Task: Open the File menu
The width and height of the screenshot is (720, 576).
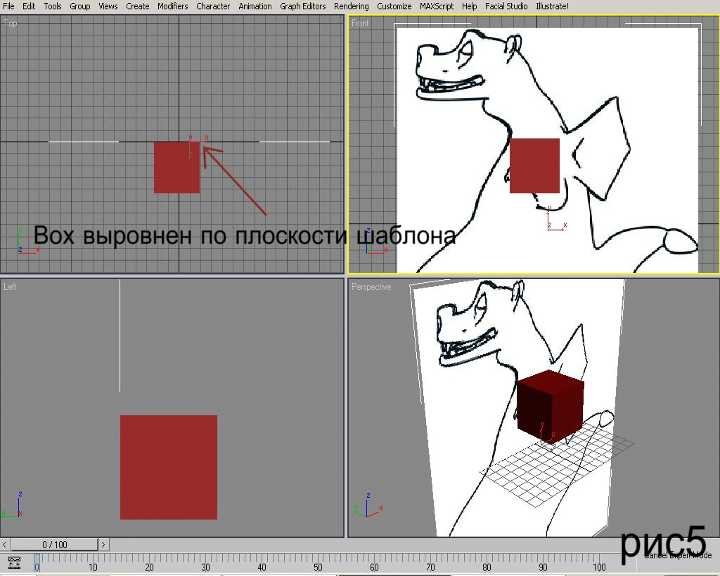Action: tap(8, 6)
